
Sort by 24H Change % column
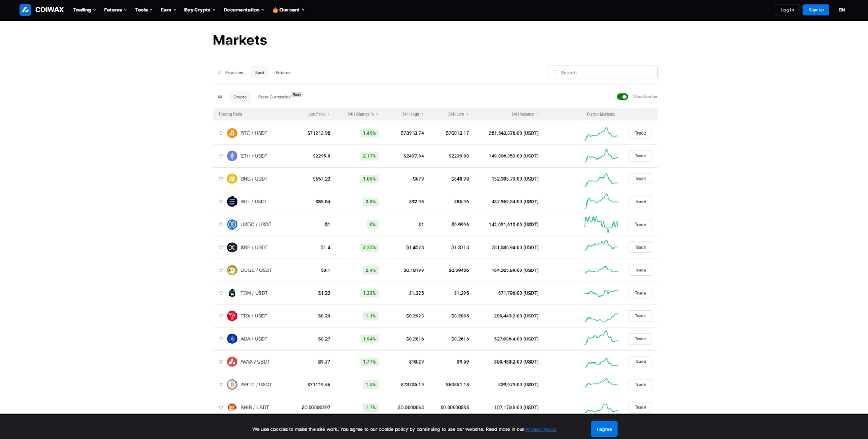pyautogui.click(x=363, y=114)
